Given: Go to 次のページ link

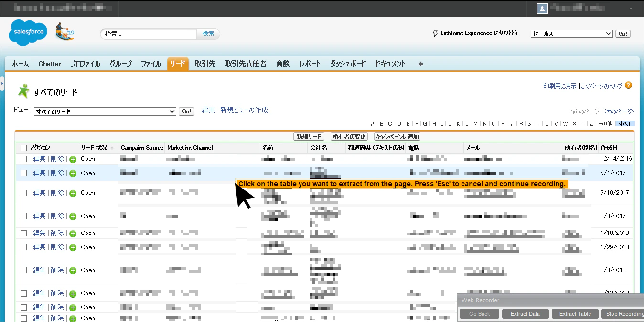Looking at the screenshot, I should pyautogui.click(x=619, y=111).
